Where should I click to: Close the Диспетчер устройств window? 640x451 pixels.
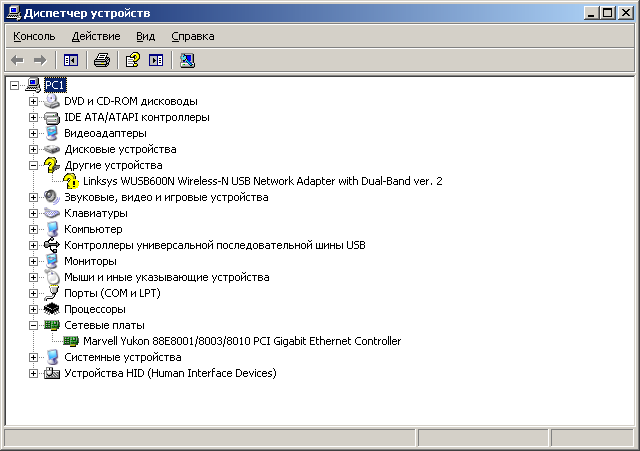(x=625, y=13)
